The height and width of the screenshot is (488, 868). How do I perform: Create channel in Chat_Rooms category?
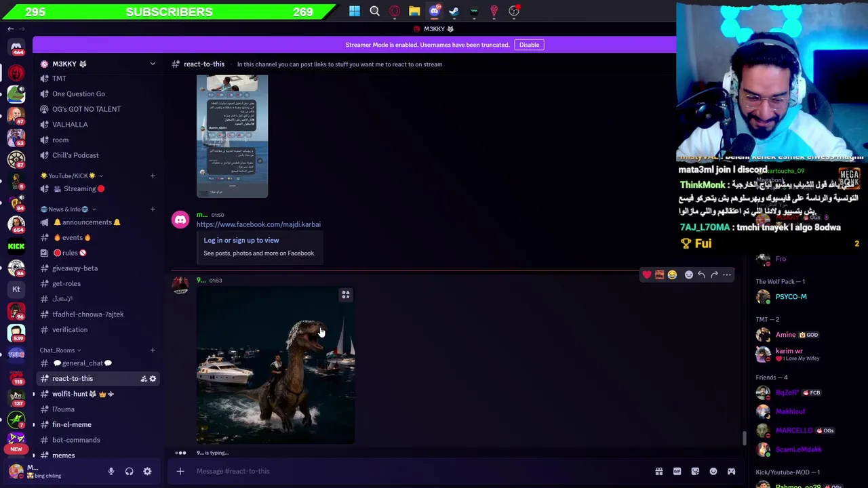[153, 350]
